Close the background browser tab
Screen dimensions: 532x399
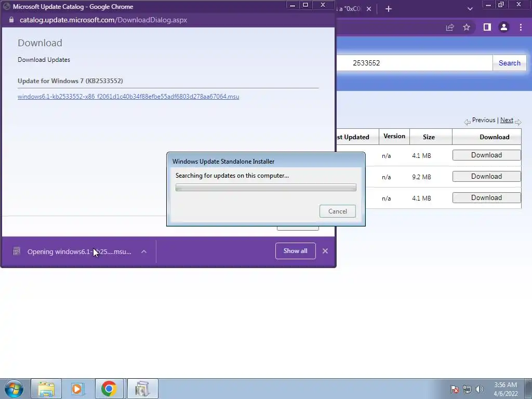coord(369,9)
